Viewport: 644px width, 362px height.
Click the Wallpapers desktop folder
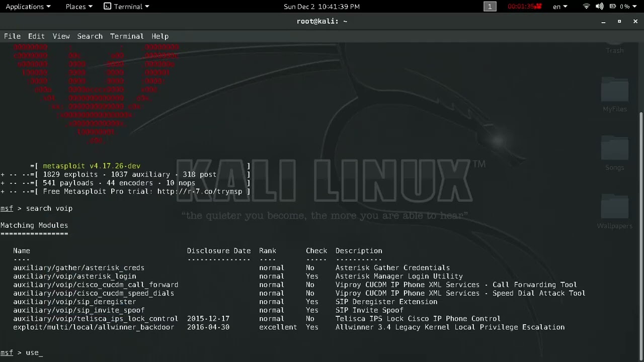click(615, 212)
